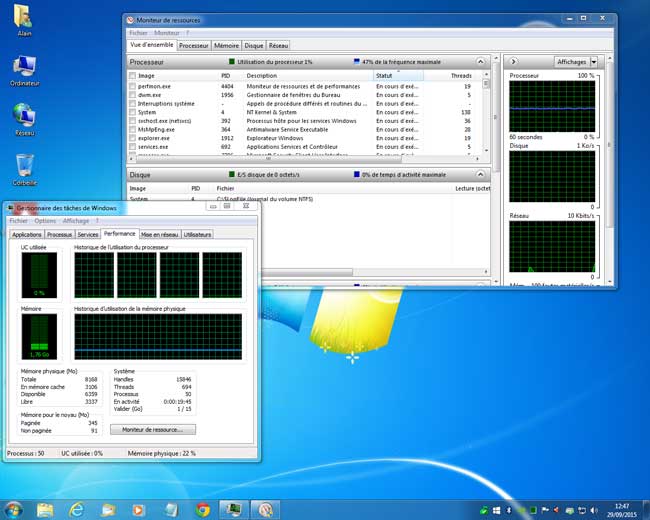Launch Google Chrome from the taskbar
This screenshot has width=650, height=520.
[203, 510]
